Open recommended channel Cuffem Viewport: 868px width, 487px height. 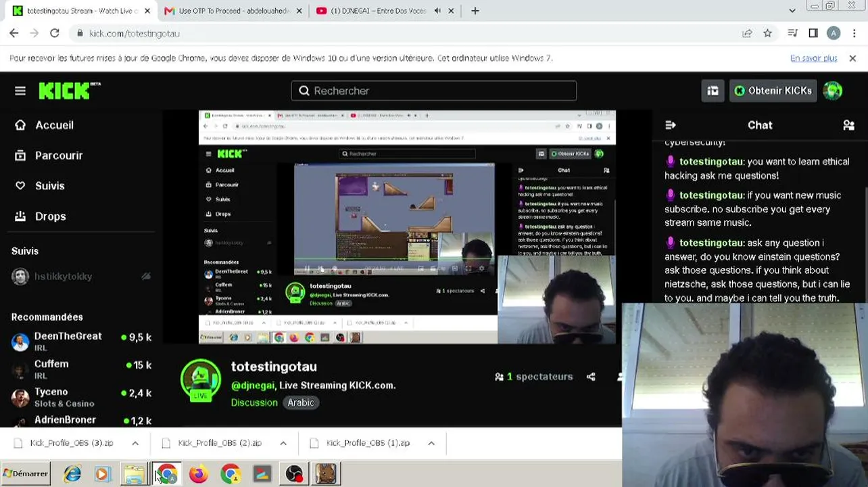[x=81, y=369]
